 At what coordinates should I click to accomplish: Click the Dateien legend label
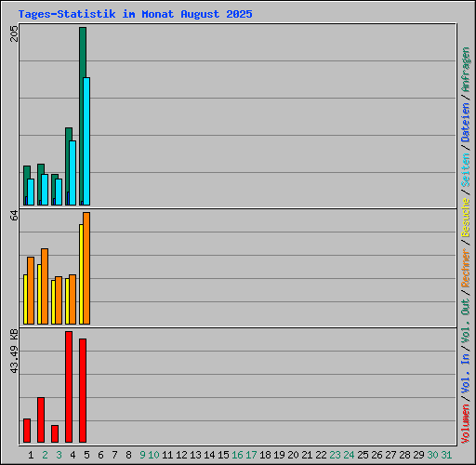[466, 123]
